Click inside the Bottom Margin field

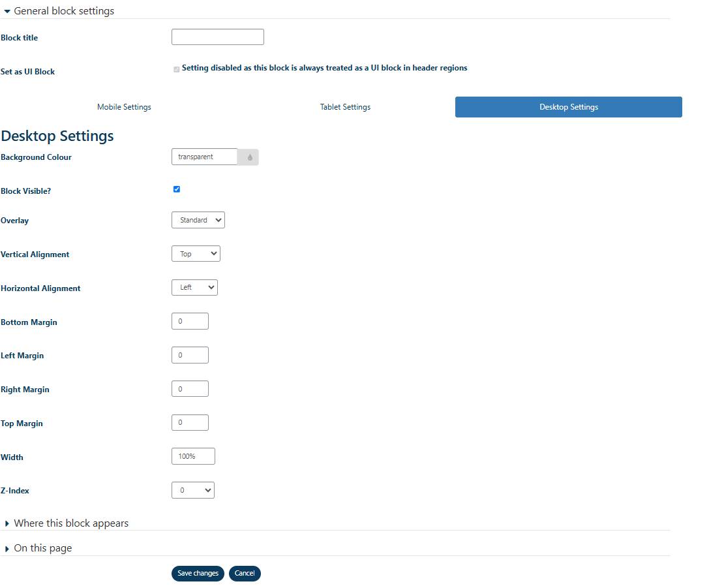(x=190, y=320)
